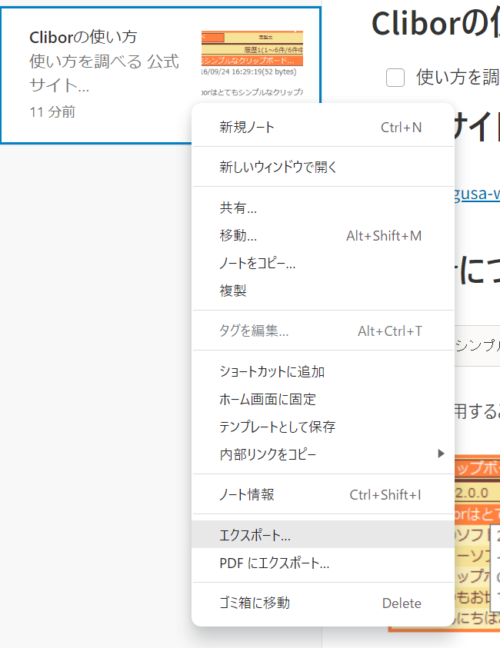Choose テンプレートとして保存 option

tap(323, 426)
